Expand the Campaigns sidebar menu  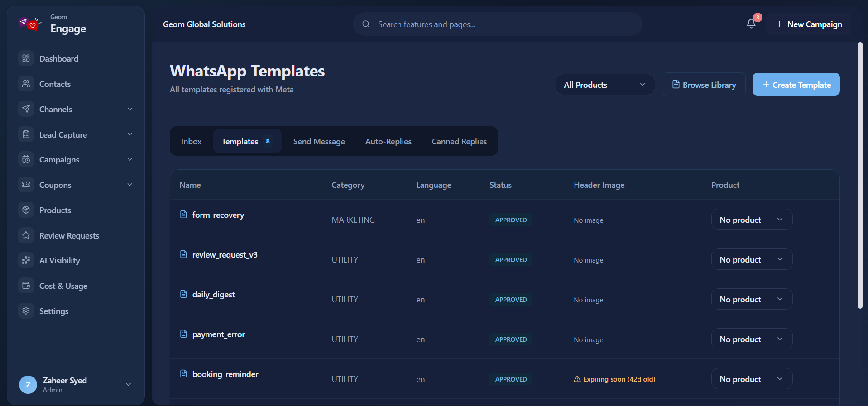76,159
